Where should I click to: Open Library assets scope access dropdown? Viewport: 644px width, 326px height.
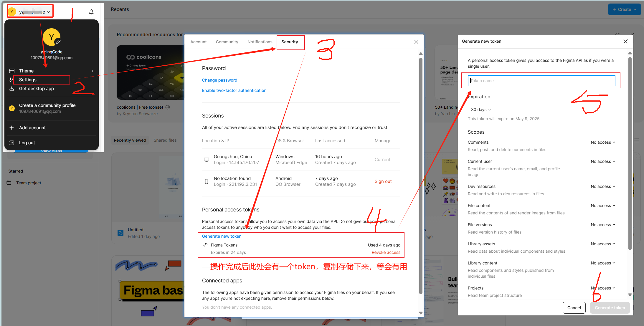[603, 244]
